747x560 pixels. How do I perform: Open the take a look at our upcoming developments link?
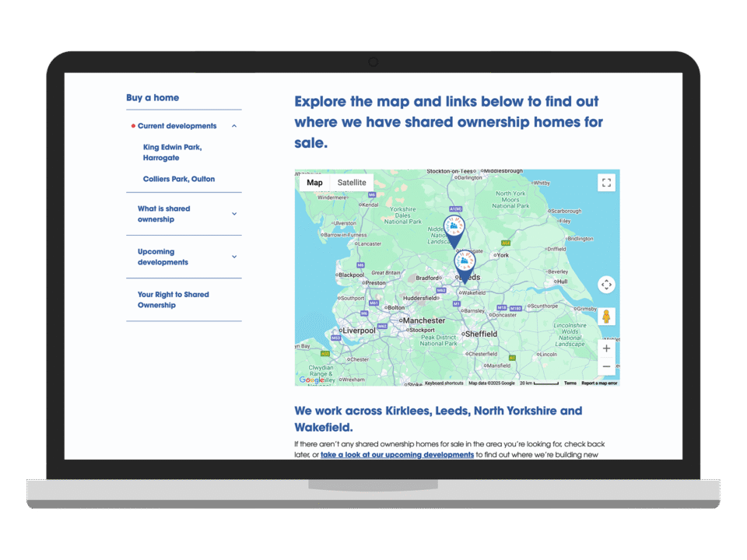pos(397,454)
